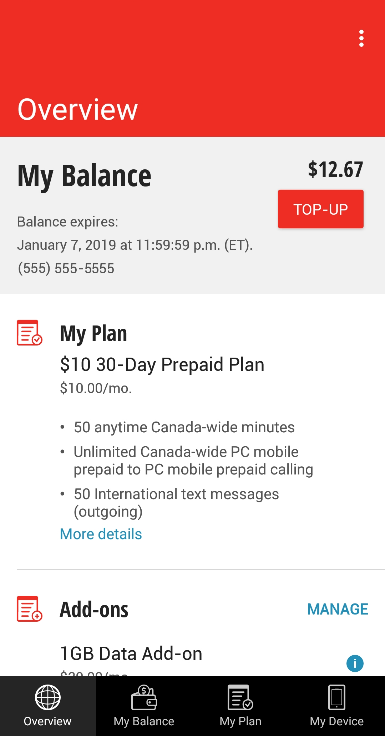The height and width of the screenshot is (736, 385).
Task: Tap the 1GB Data Add-on entry
Action: 131,653
